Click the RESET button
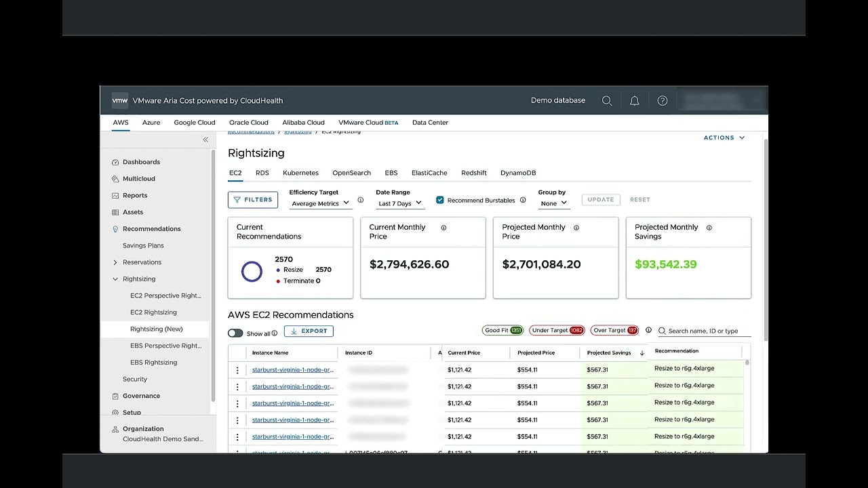Screen dimensions: 868x488 [x=640, y=200]
